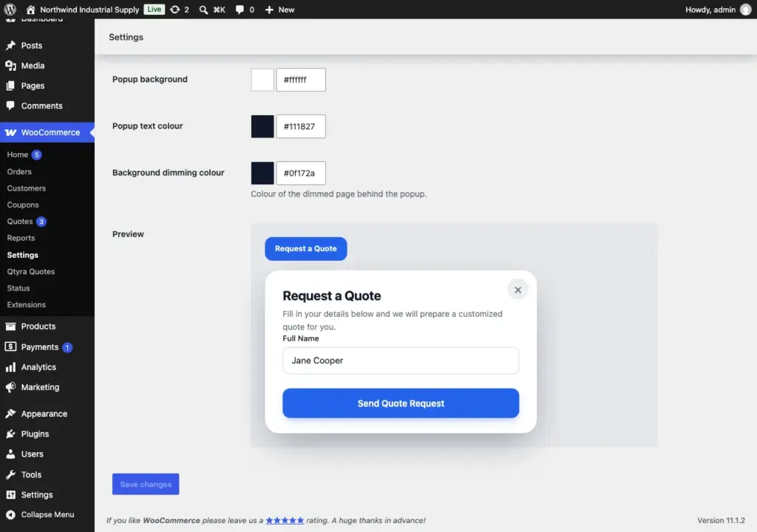The image size is (757, 532).
Task: Click the Settings sliders icon in sidebar
Action: [x=10, y=495]
